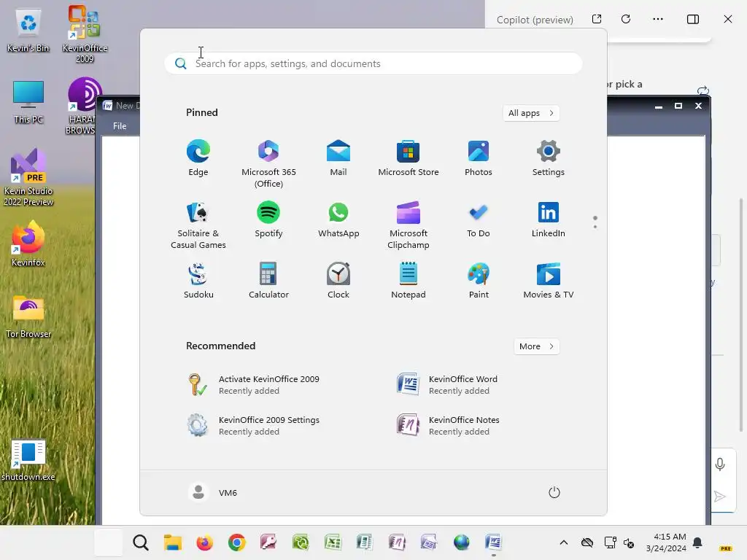Screen dimensions: 747x560
Task: Open the spreadsheet app on taskbar
Action: click(333, 542)
